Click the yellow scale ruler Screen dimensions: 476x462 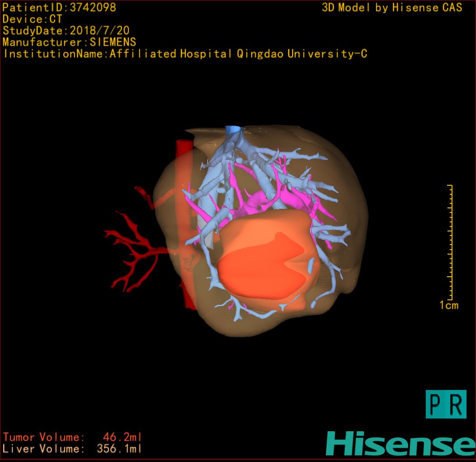pyautogui.click(x=450, y=242)
